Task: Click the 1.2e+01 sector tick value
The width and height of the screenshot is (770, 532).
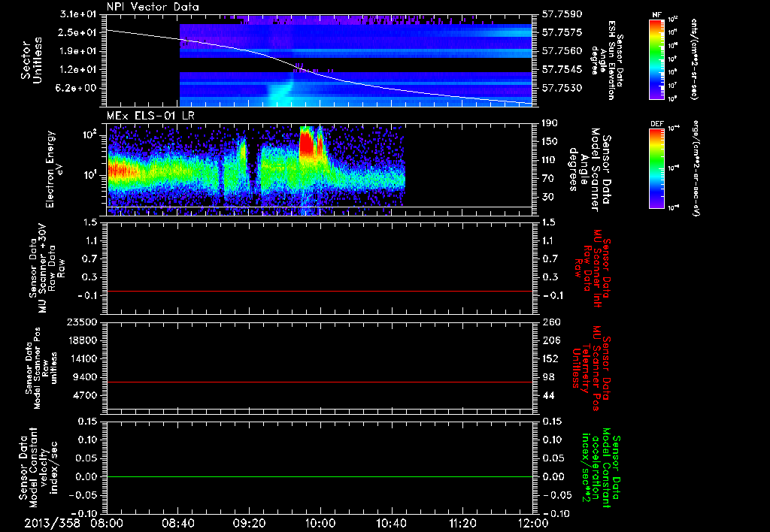Action: [x=78, y=70]
